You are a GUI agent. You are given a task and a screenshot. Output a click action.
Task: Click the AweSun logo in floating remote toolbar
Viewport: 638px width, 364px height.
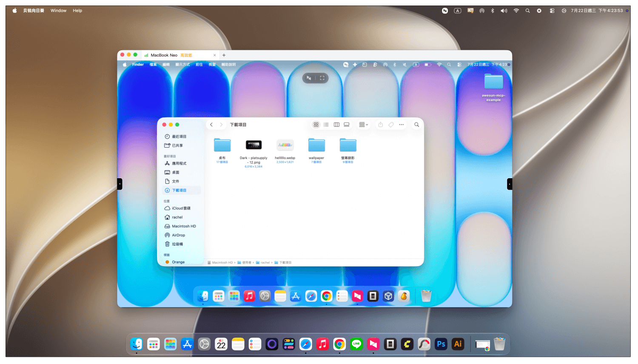click(309, 78)
